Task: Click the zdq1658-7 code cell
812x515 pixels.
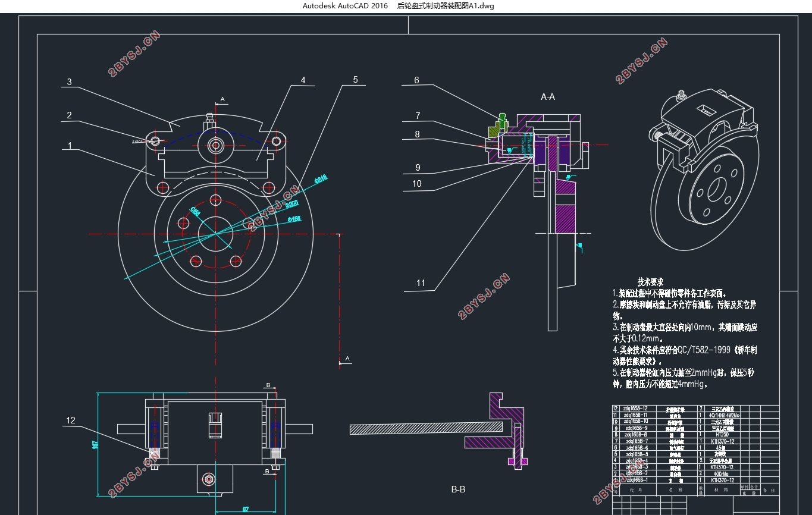Action: pos(638,441)
